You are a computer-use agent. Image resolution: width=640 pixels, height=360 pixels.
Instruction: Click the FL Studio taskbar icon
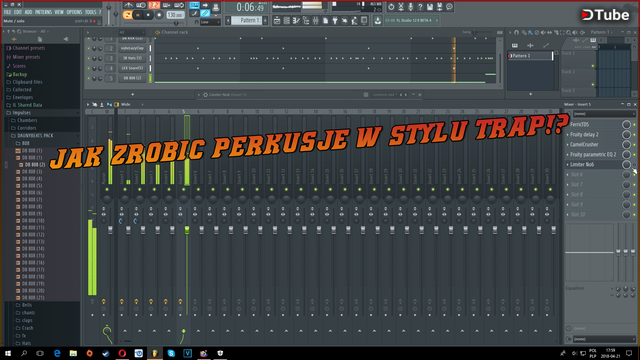155,353
